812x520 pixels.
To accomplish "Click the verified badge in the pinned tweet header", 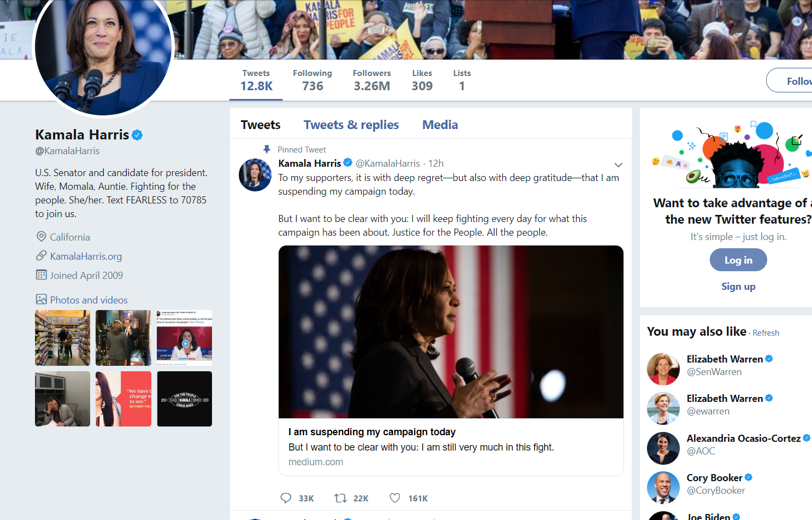I will [x=348, y=162].
